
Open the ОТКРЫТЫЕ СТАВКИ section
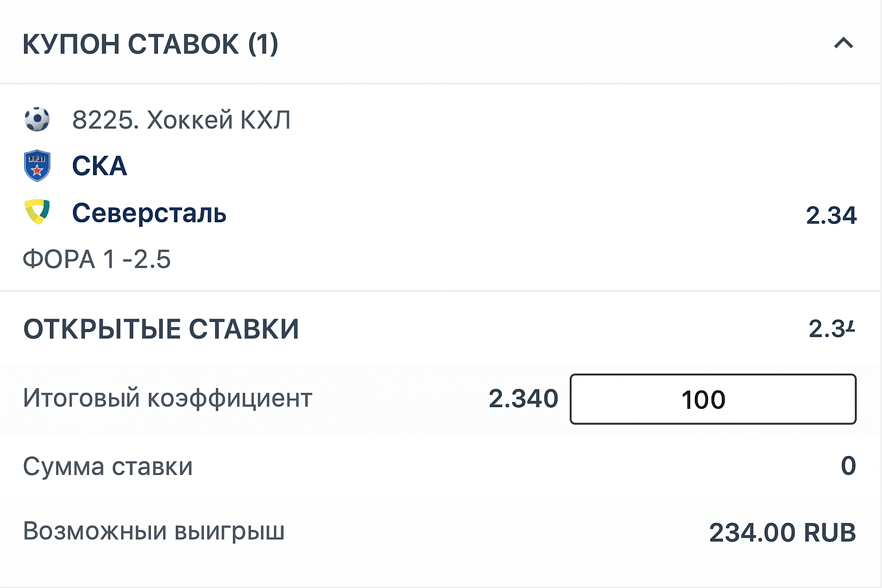(x=161, y=329)
